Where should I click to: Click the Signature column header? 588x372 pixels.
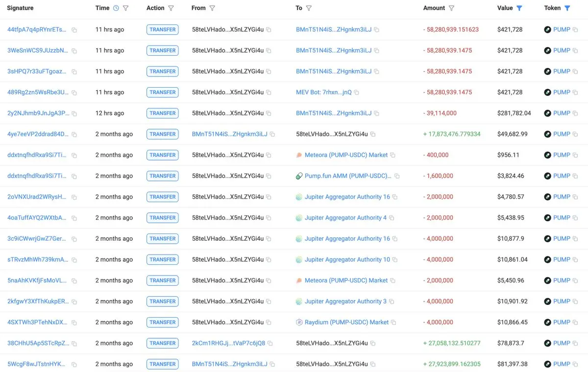21,8
